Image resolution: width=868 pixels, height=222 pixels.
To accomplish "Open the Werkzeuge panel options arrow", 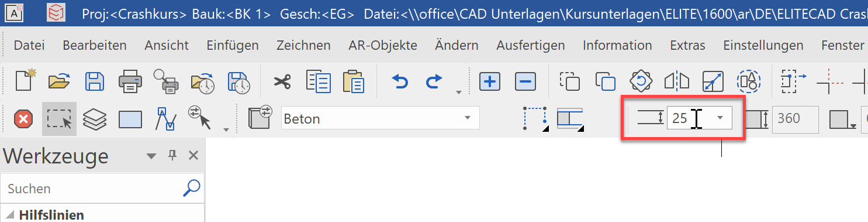I will click(x=151, y=156).
